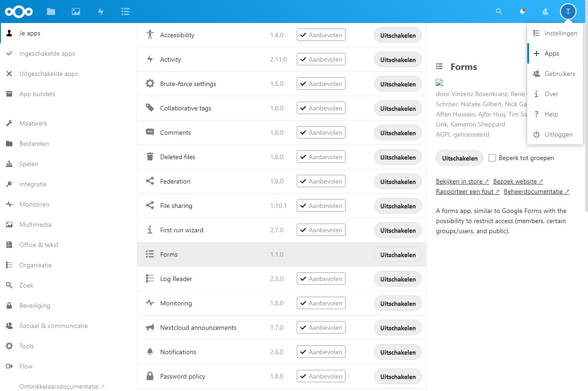588x391 pixels.
Task: Select the Log Reader app row
Action: tap(207, 279)
